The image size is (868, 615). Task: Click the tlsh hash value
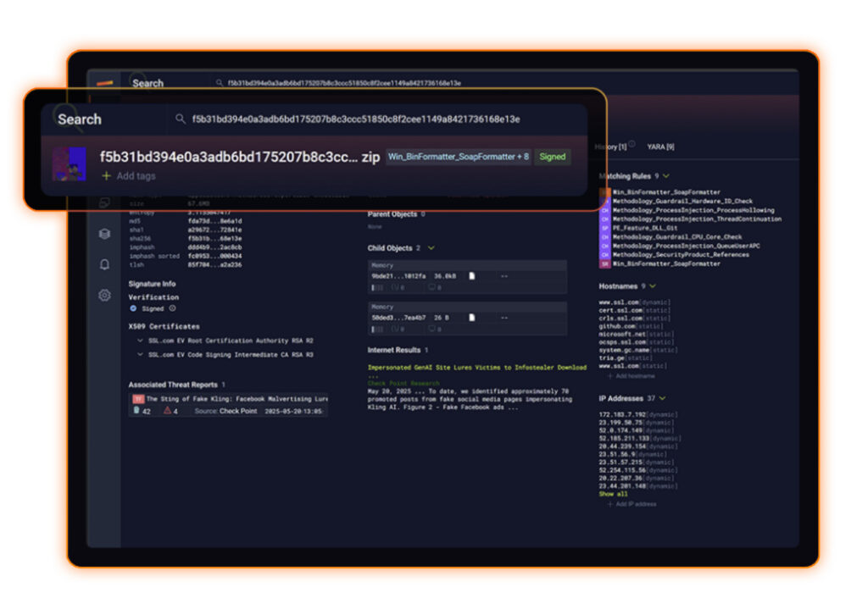coord(214,265)
